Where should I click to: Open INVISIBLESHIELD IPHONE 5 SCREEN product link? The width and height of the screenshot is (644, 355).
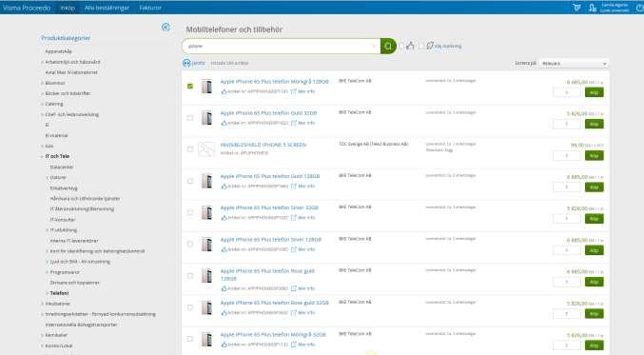(x=263, y=145)
